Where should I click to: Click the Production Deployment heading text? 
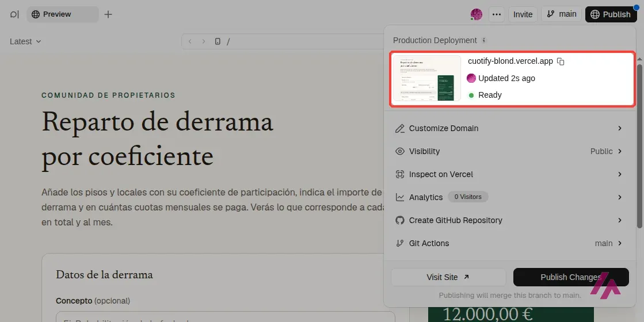pos(435,40)
